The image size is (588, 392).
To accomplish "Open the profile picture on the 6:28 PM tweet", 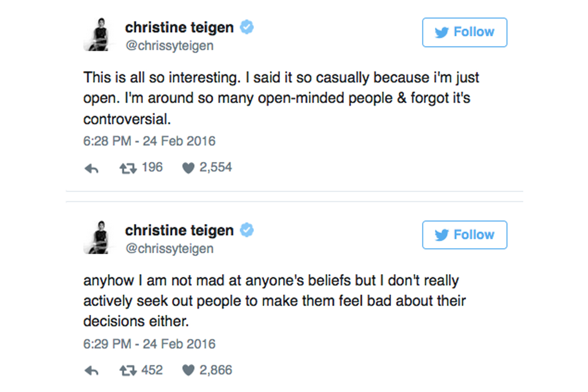I will 99,34.
